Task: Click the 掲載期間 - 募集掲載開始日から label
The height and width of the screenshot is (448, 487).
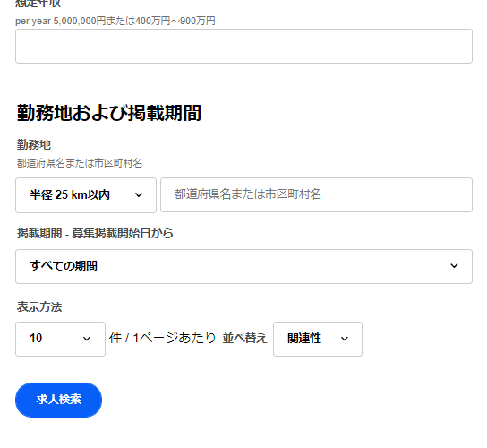Action: coord(95,233)
